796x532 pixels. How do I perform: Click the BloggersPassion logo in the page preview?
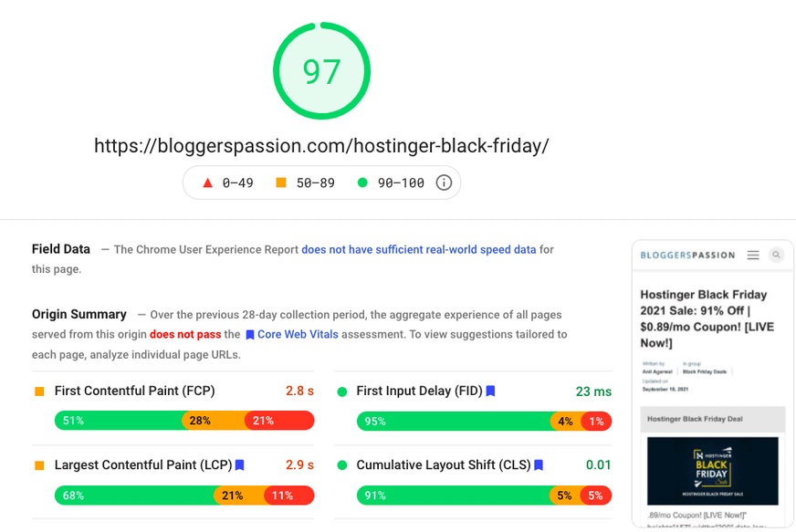687,256
